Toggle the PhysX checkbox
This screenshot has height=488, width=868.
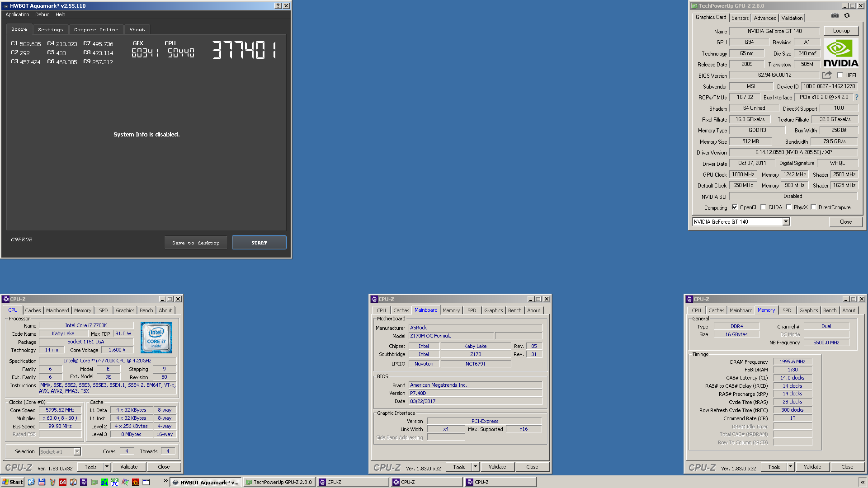pyautogui.click(x=788, y=207)
